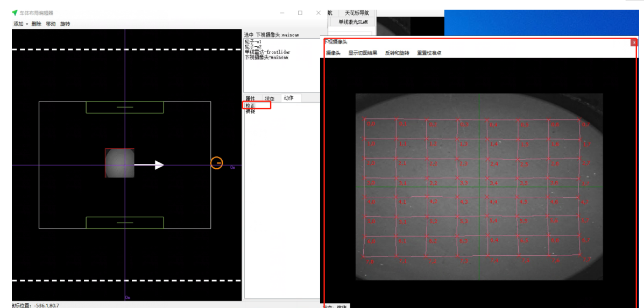Switch to the 状态 tab

(269, 98)
